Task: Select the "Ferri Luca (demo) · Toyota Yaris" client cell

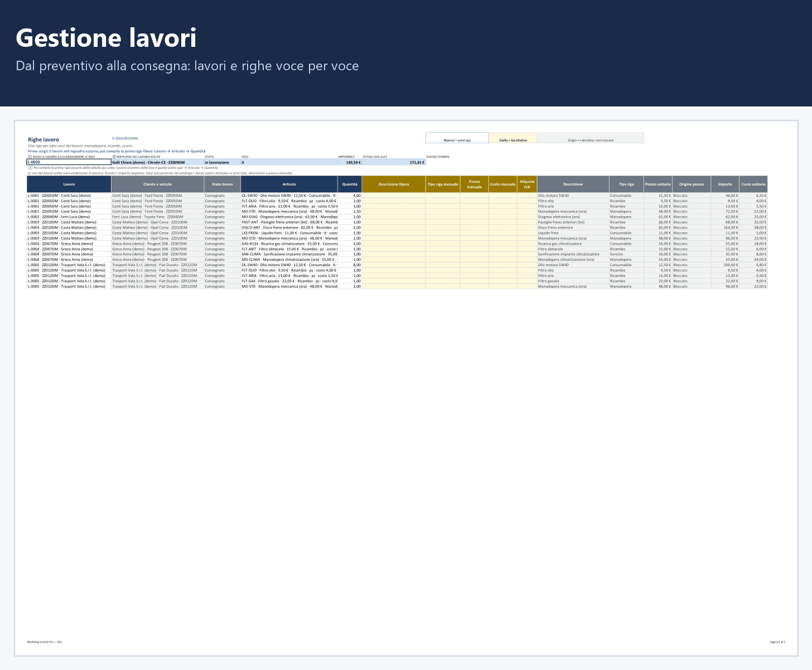Action: (x=158, y=217)
